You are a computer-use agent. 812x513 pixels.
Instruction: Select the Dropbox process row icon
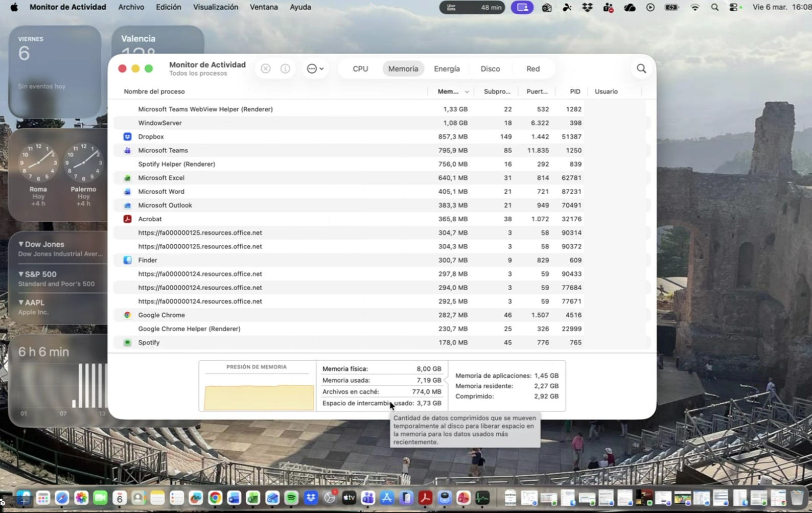[127, 136]
